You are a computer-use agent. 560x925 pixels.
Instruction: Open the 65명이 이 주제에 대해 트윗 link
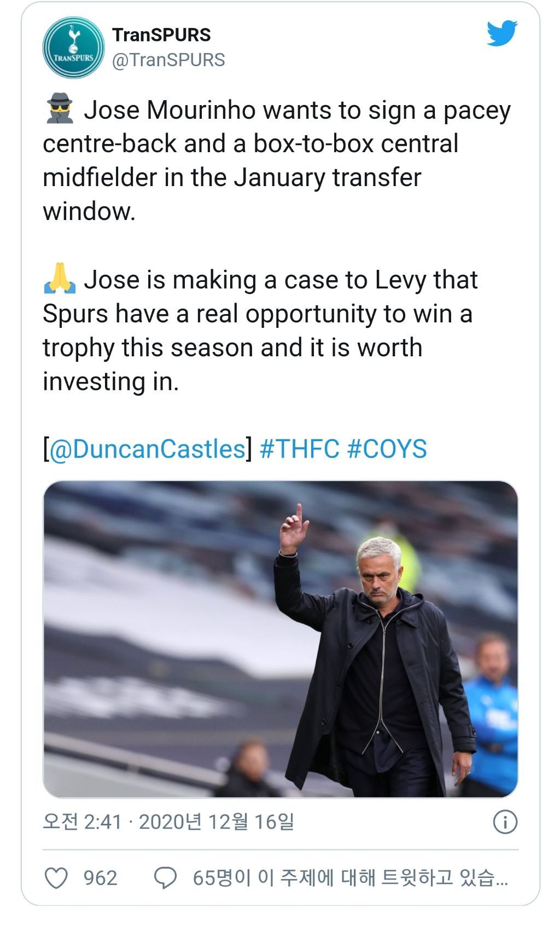coord(350,878)
